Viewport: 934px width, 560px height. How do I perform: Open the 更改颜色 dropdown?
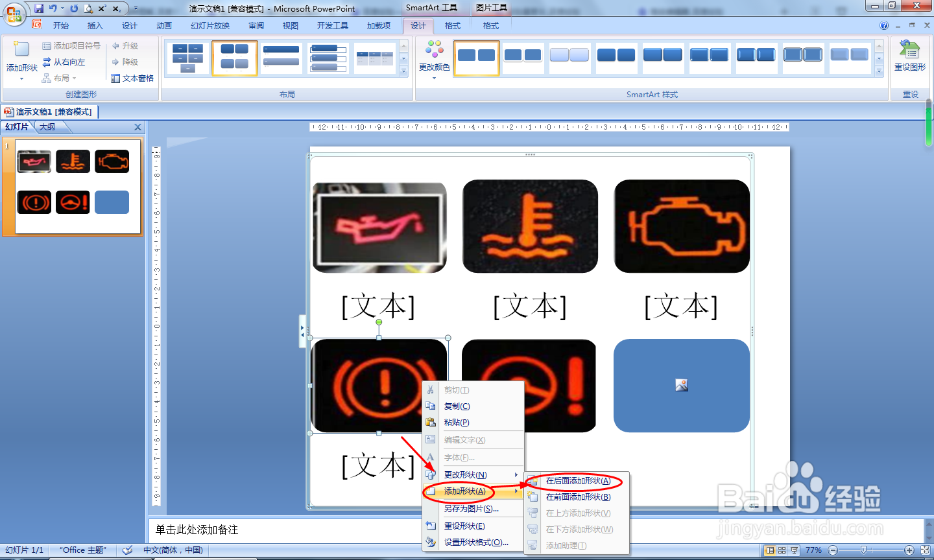(x=434, y=60)
